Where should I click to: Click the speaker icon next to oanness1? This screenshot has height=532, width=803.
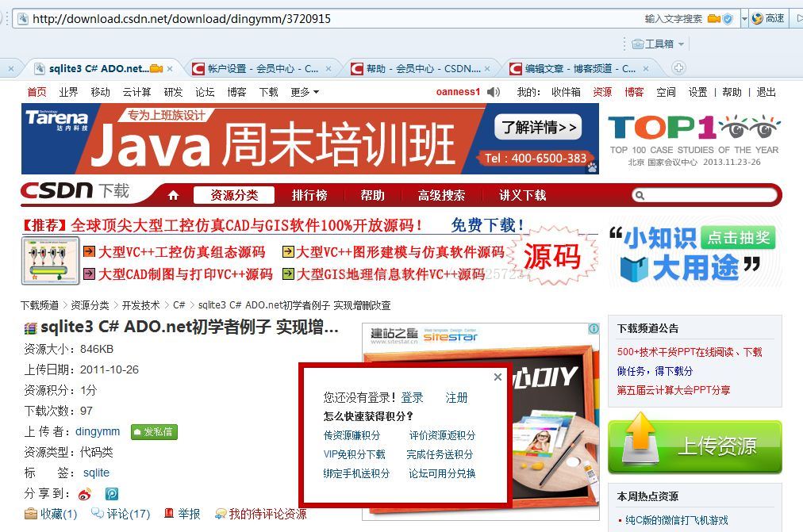(494, 92)
